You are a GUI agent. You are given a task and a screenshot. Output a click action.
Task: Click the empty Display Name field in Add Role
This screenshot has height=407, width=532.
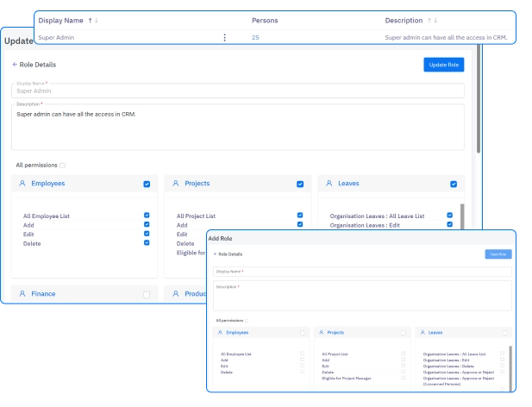point(362,272)
